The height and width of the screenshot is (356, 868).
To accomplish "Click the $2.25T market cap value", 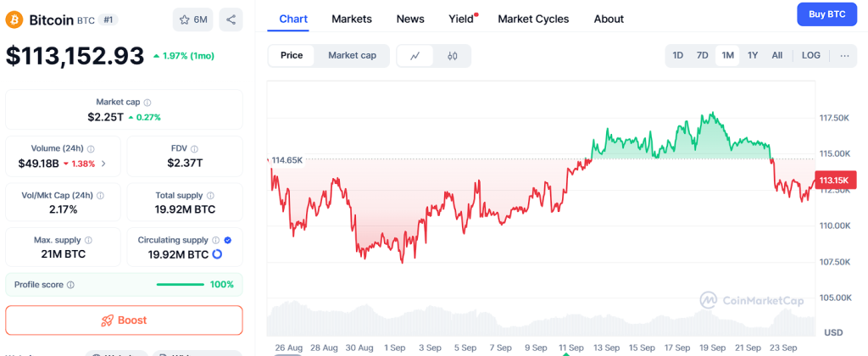I will [106, 117].
